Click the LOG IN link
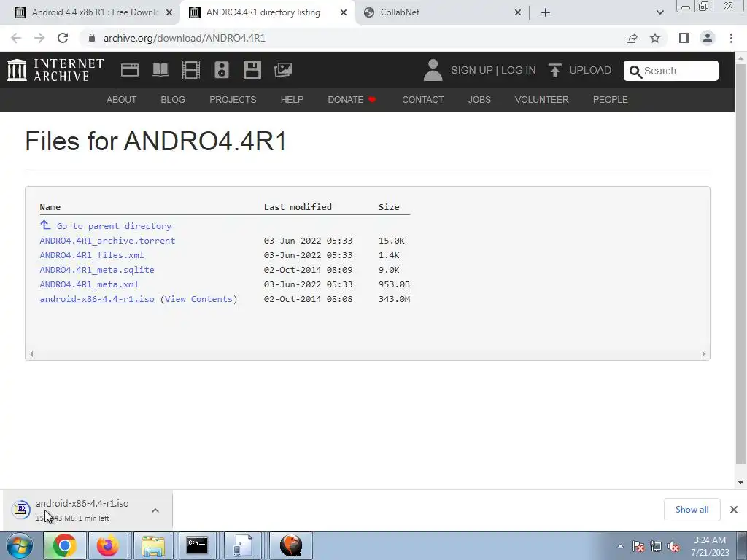747x560 pixels. pos(519,70)
